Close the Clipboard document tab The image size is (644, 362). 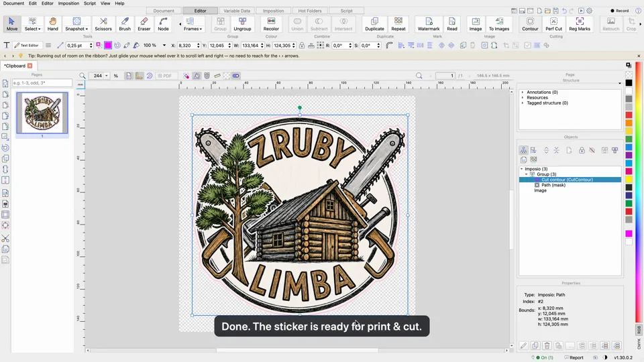coord(30,66)
